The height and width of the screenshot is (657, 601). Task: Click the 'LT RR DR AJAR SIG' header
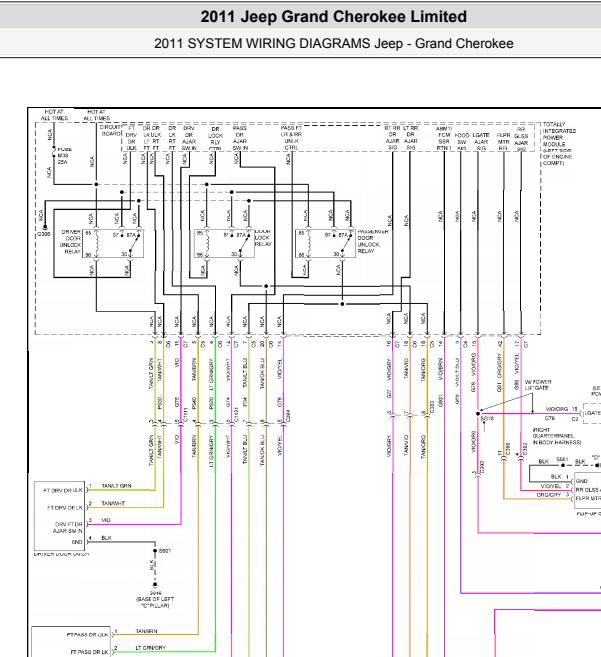tap(410, 138)
